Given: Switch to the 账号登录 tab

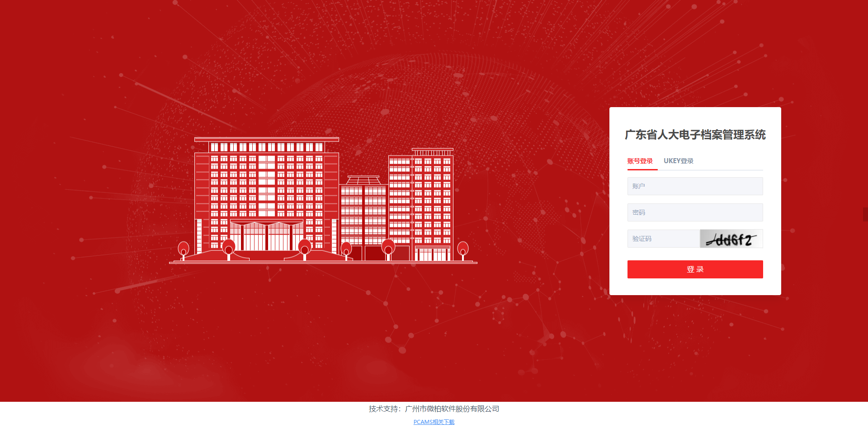Looking at the screenshot, I should (640, 161).
